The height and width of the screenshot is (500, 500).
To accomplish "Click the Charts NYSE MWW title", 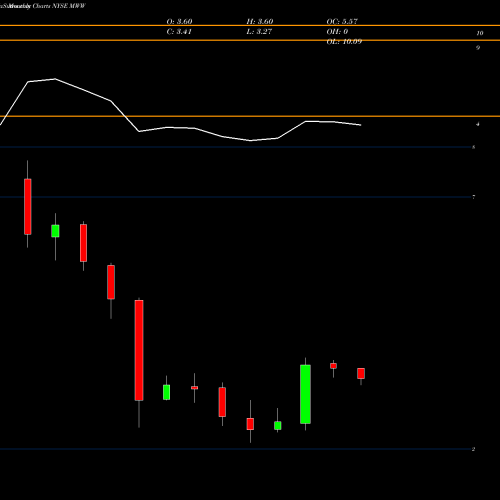I will (x=59, y=6).
